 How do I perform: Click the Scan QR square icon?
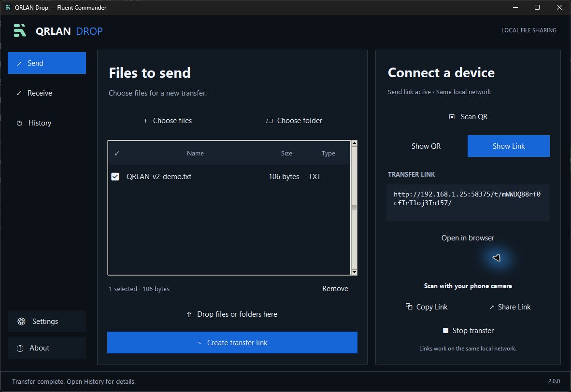(452, 117)
